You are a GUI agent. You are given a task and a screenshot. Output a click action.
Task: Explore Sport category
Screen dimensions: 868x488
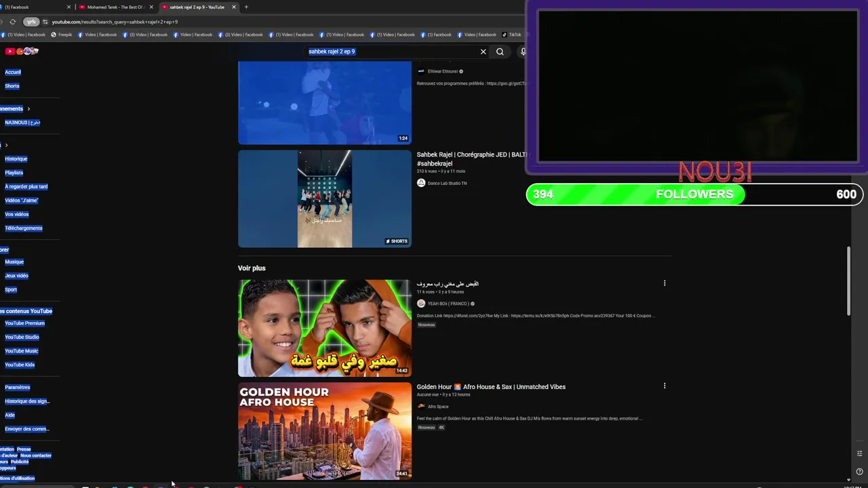pos(11,289)
